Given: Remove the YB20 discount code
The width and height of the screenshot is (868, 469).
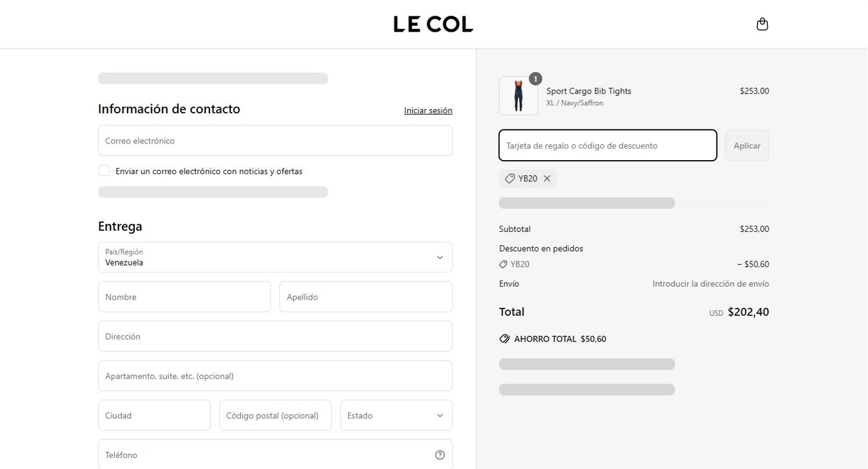Looking at the screenshot, I should point(547,179).
